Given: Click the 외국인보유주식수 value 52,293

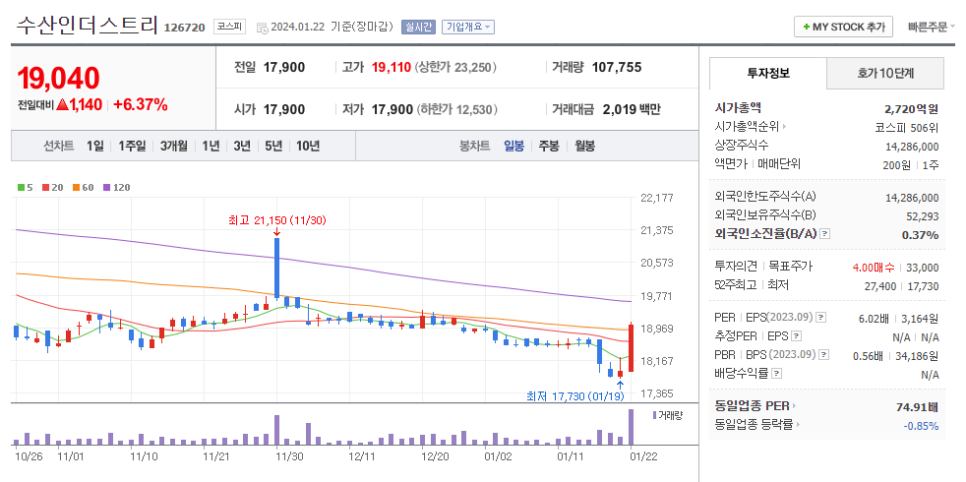Looking at the screenshot, I should click(922, 216).
